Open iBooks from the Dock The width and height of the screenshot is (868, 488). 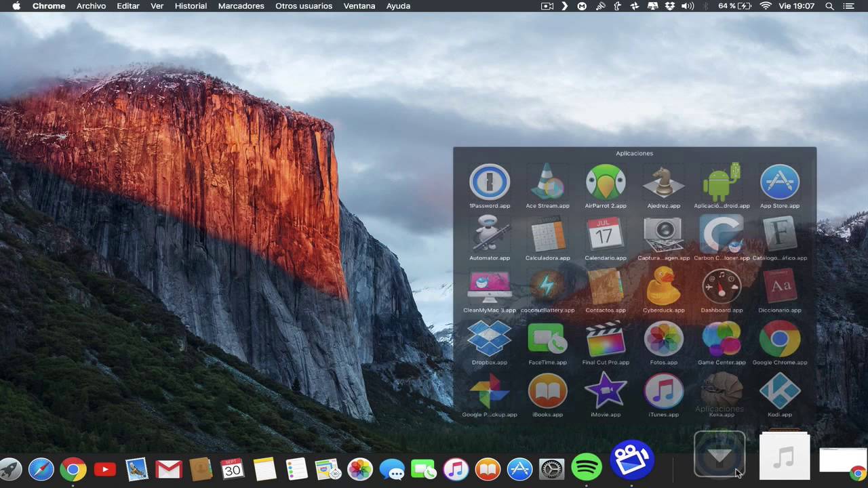tap(488, 469)
